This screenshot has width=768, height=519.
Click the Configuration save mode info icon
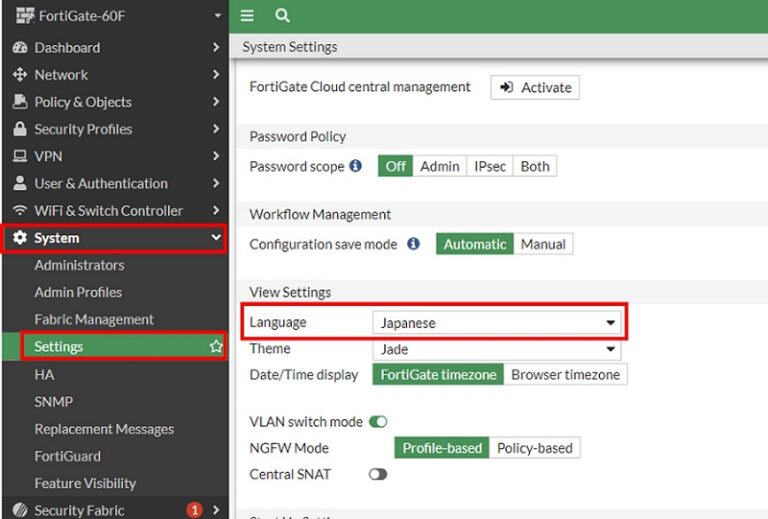pos(413,244)
